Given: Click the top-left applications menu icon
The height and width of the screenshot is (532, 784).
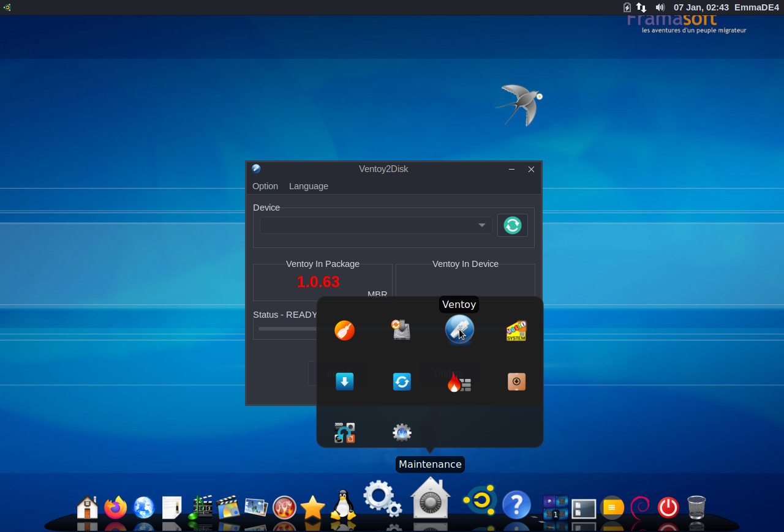Looking at the screenshot, I should [7, 7].
